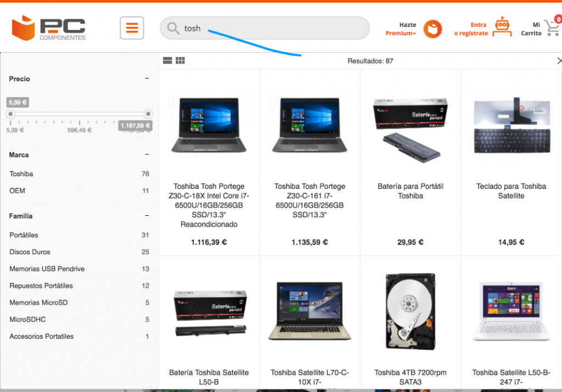
Task: Click the search field containing tosh
Action: point(265,28)
